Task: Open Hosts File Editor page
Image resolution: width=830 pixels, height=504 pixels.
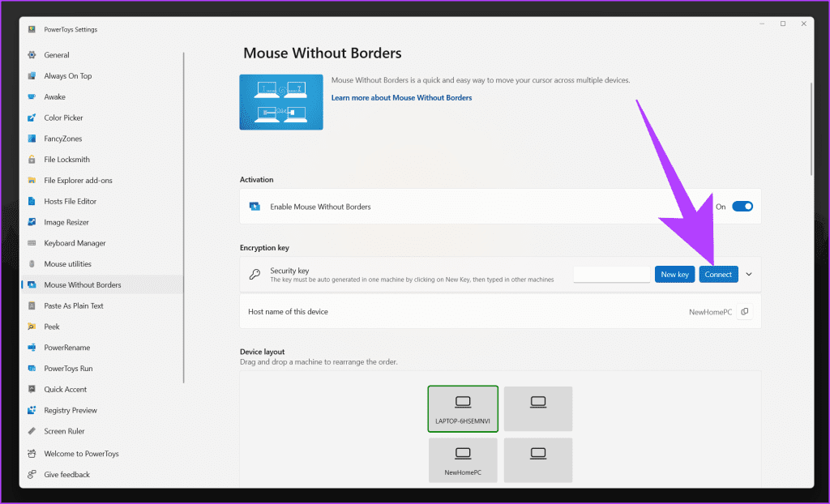Action: tap(103, 201)
